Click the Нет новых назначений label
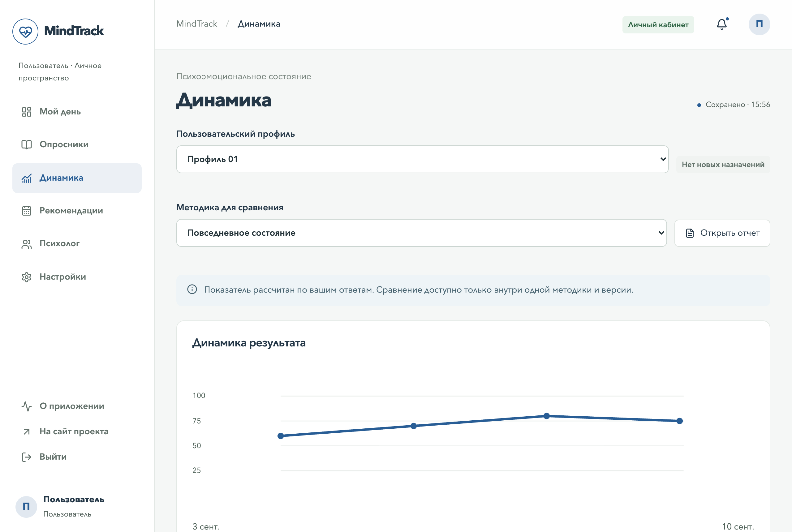 click(723, 165)
